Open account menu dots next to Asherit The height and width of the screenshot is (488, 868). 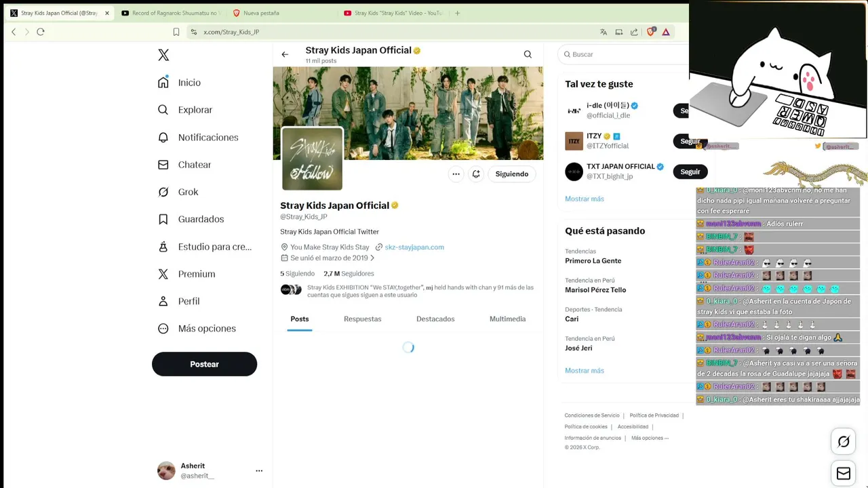[259, 470]
